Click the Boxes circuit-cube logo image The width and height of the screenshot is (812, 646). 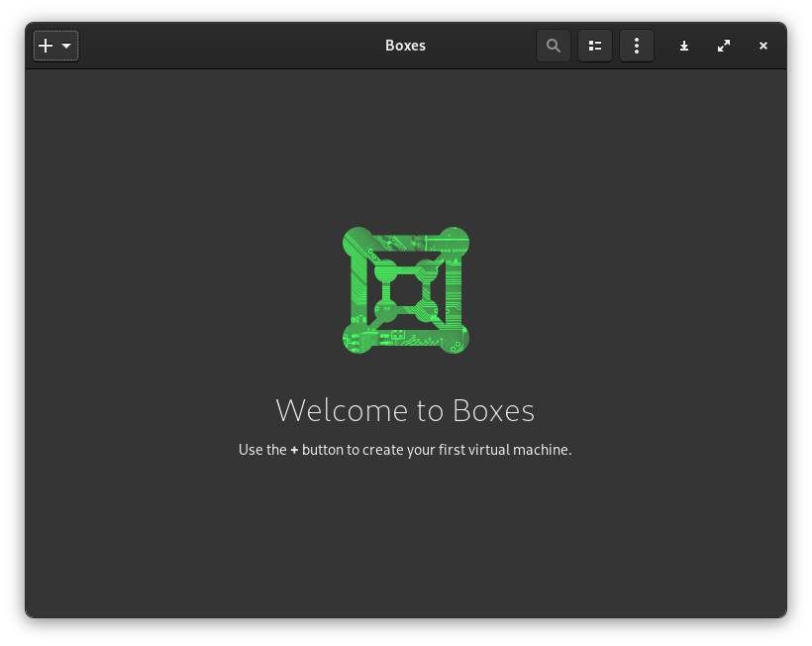point(405,289)
